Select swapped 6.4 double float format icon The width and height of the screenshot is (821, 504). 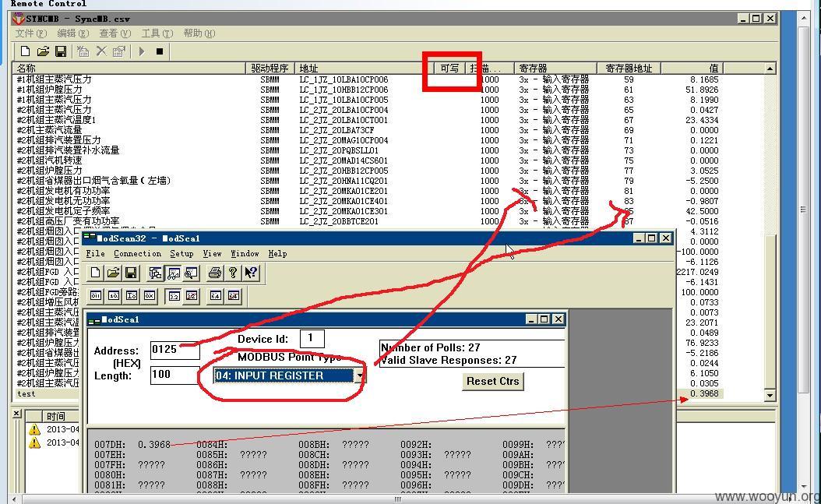[234, 296]
